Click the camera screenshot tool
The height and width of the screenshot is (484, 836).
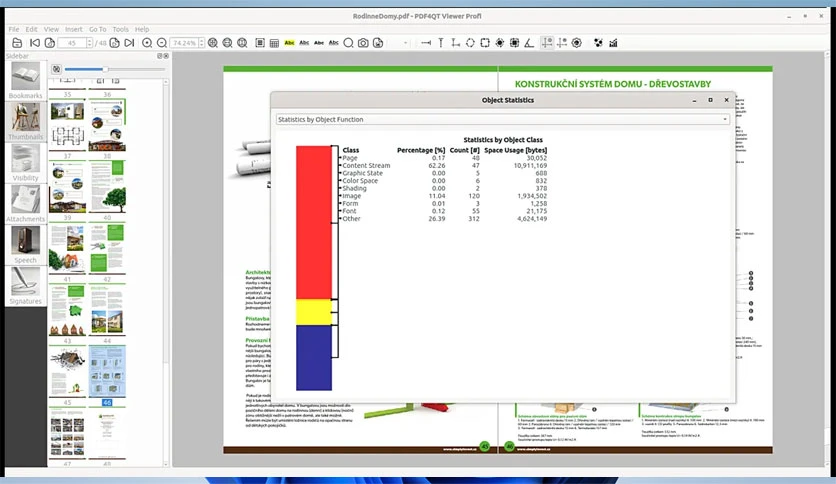pos(363,43)
